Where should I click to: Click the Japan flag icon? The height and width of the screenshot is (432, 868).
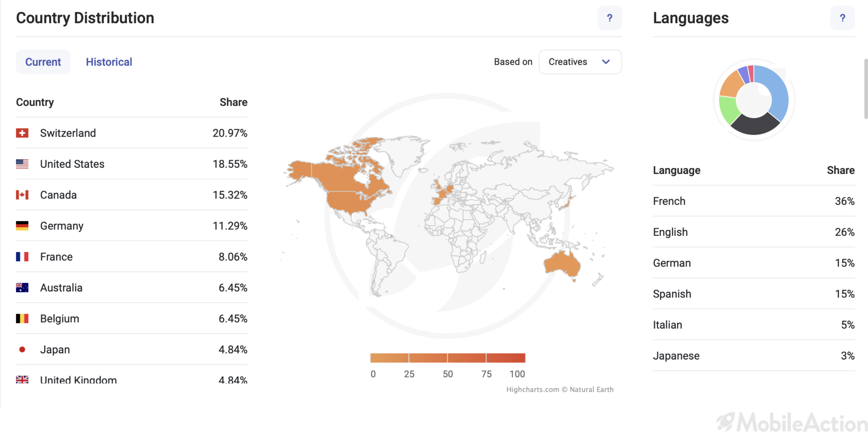tap(22, 350)
